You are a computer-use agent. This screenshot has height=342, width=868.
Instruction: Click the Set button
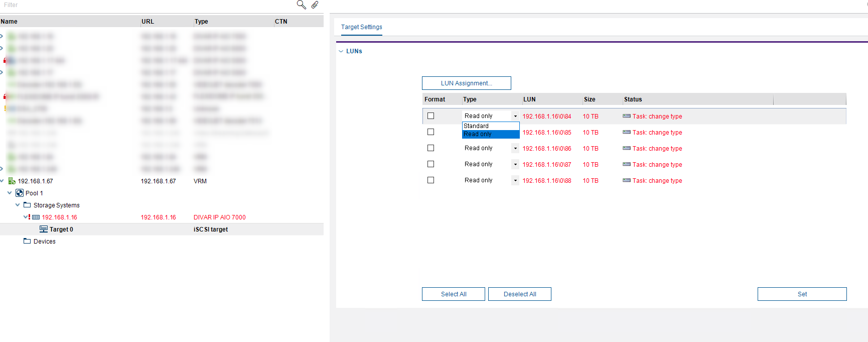[802, 294]
